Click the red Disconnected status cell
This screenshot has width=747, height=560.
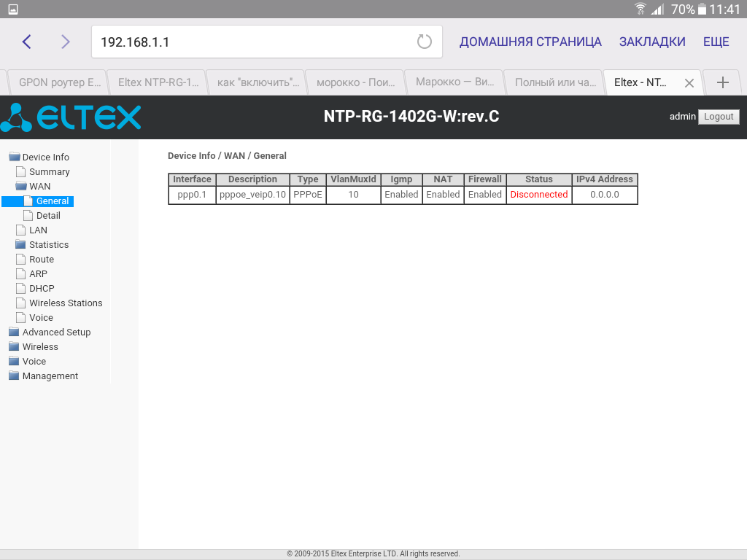[x=539, y=194]
